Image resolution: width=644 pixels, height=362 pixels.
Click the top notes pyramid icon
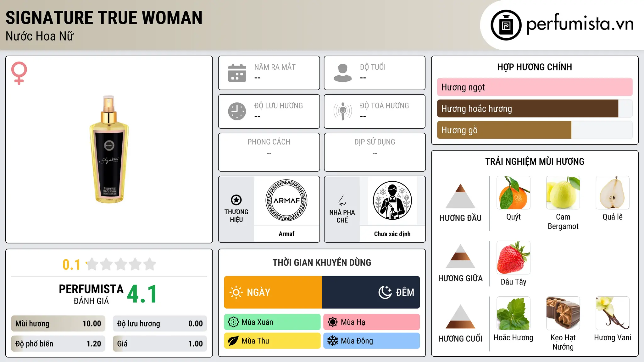(x=460, y=196)
